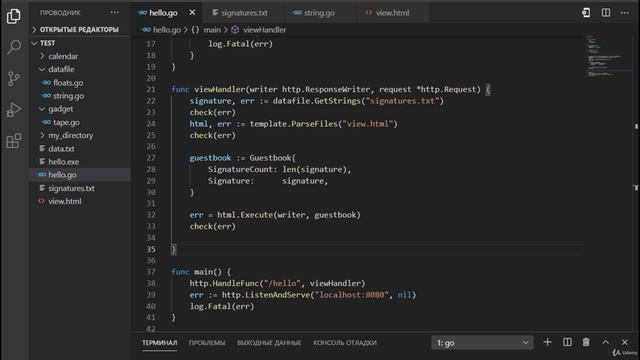Screen dimensions: 640x360
Task: Switch to the ВЫХОДНЫЕ ДАННЫЕ panel tab
Action: [x=269, y=343]
